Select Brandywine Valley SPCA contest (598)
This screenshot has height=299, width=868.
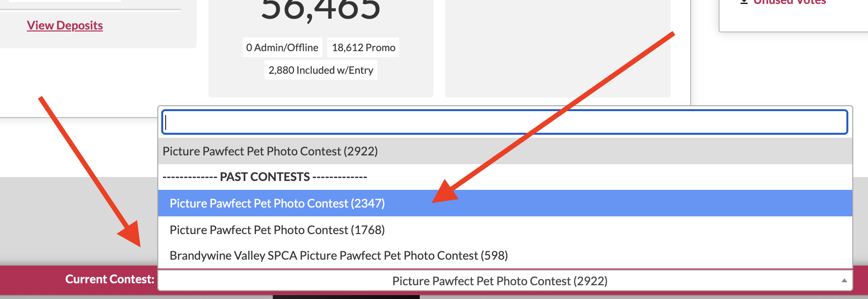pyautogui.click(x=339, y=256)
